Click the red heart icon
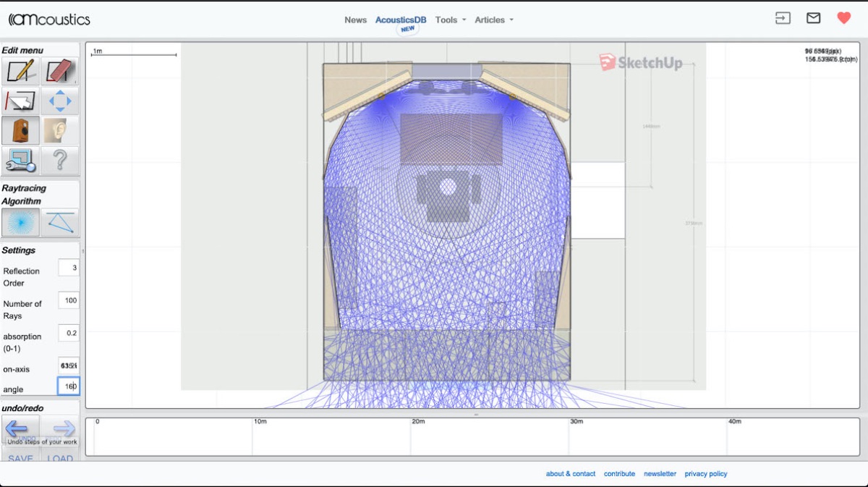Viewport: 868px width, 487px height. [x=843, y=19]
